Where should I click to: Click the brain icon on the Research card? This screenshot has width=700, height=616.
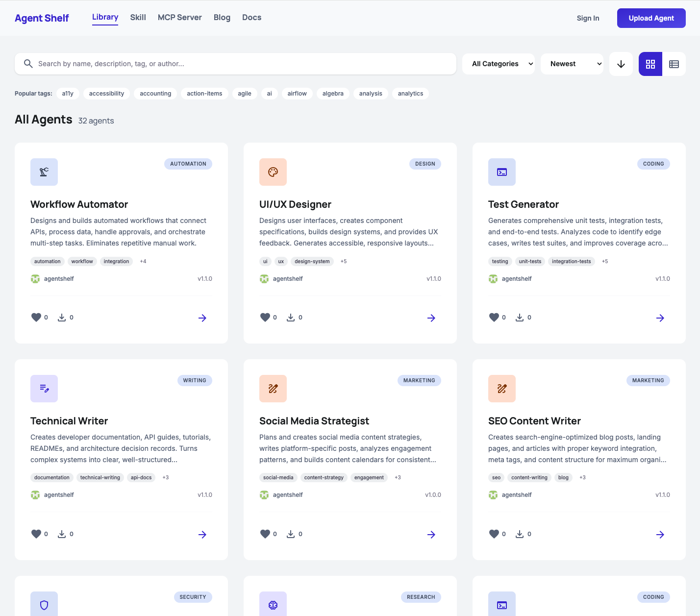click(273, 605)
